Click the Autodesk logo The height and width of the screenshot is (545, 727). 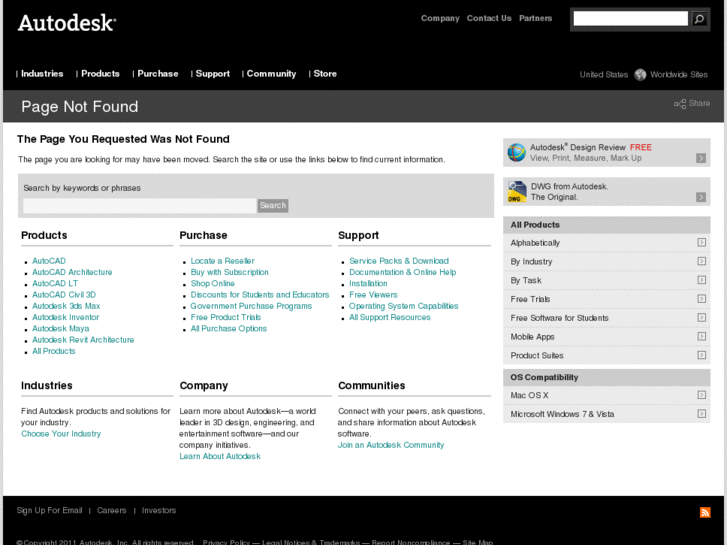[67, 23]
